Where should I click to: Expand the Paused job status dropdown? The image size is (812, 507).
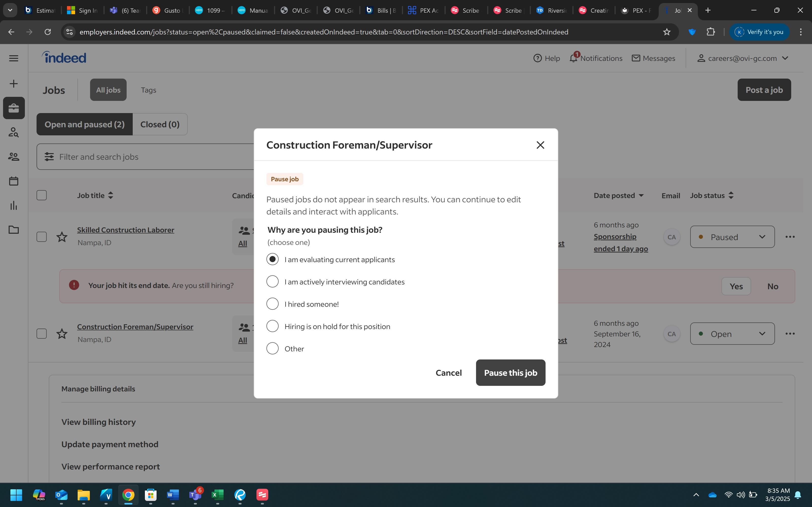tap(732, 237)
